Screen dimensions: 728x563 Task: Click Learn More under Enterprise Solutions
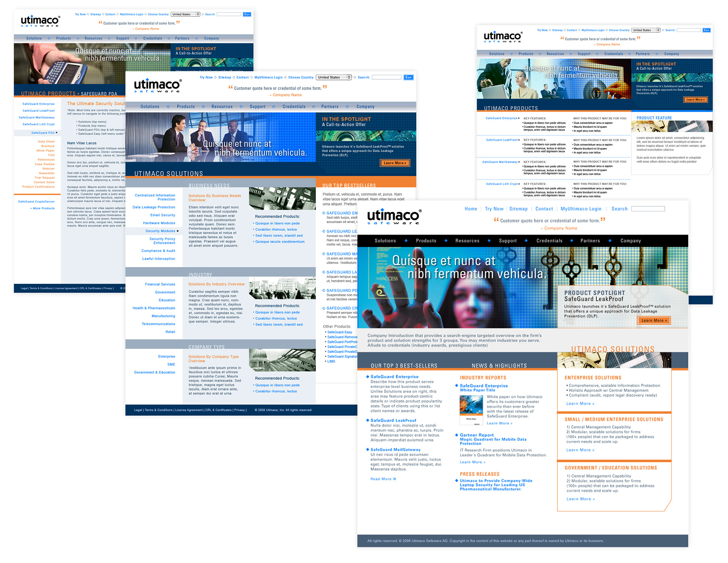pyautogui.click(x=581, y=404)
